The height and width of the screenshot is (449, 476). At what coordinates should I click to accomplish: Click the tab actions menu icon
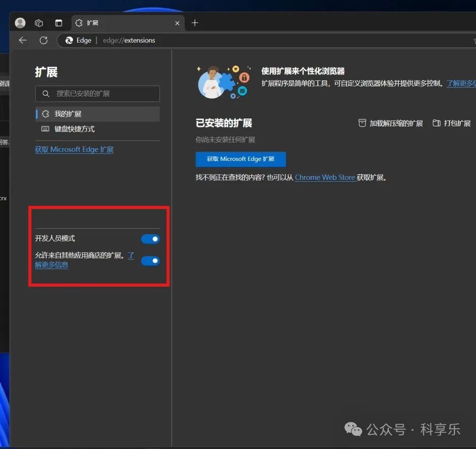[59, 23]
